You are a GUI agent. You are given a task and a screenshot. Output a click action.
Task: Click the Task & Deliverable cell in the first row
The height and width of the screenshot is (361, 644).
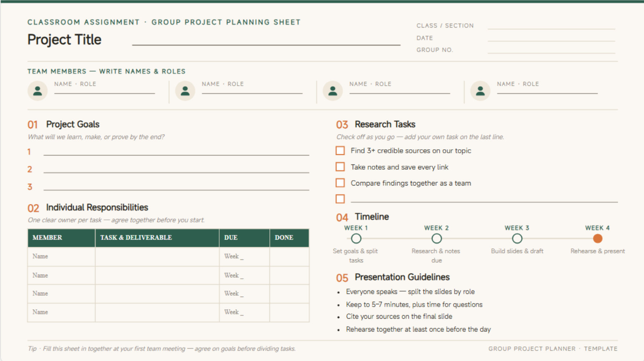click(x=157, y=256)
